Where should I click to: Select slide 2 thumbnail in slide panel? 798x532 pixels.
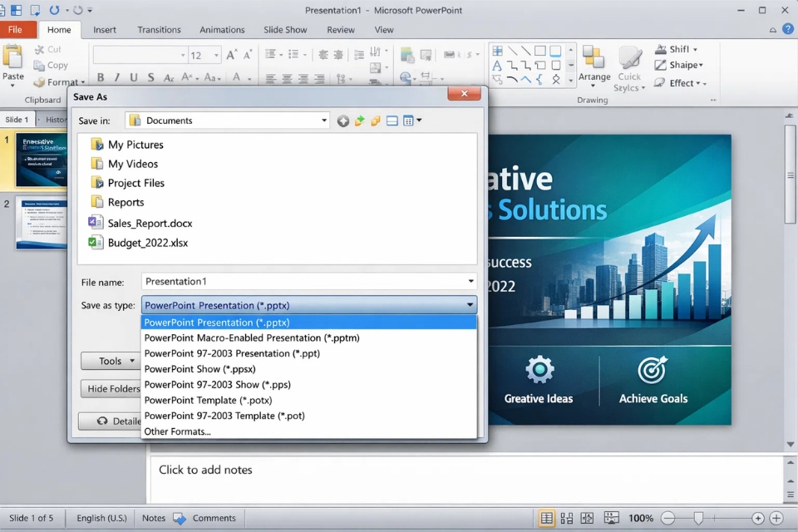[42, 223]
